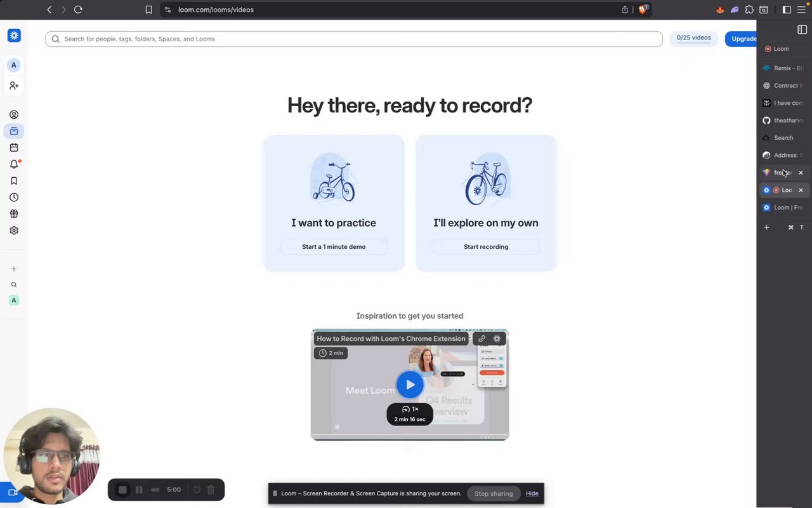812x508 pixels.
Task: Switch to the 'Address:' tab
Action: pyautogui.click(x=783, y=155)
